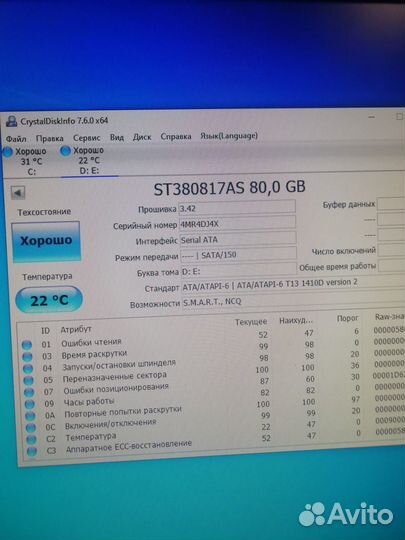This screenshot has width=405, height=540.
Task: Click the Интерфейс field Serial ATA
Action: point(238,239)
